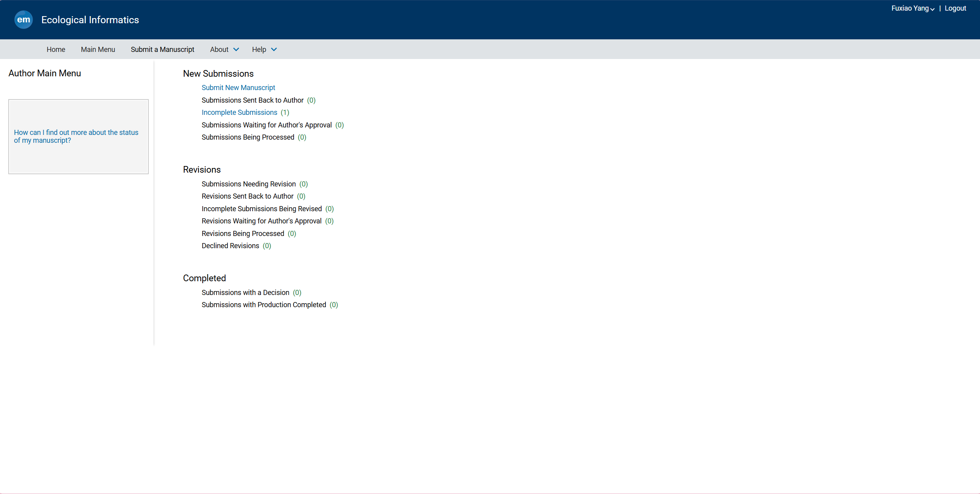Click the Logout link

955,8
